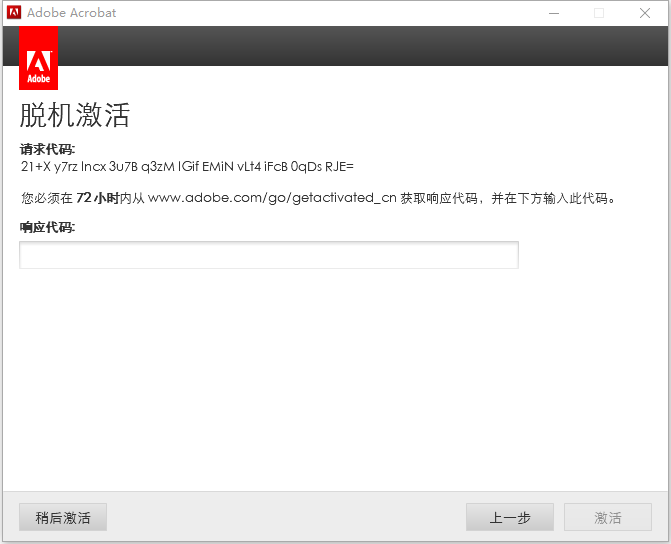
Task: Click the Adobe Acrobat window title text
Action: pos(71,13)
